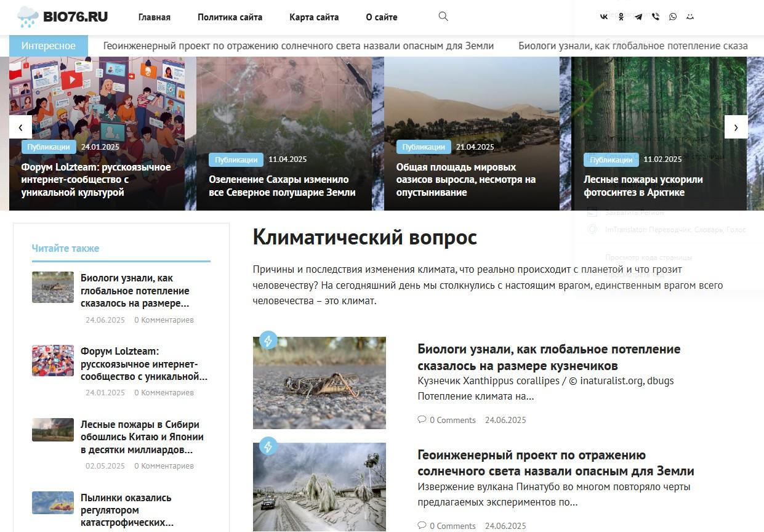Image resolution: width=764 pixels, height=532 pixels.
Task: Open ticker headline Биологи узнали
Action: pos(633,46)
